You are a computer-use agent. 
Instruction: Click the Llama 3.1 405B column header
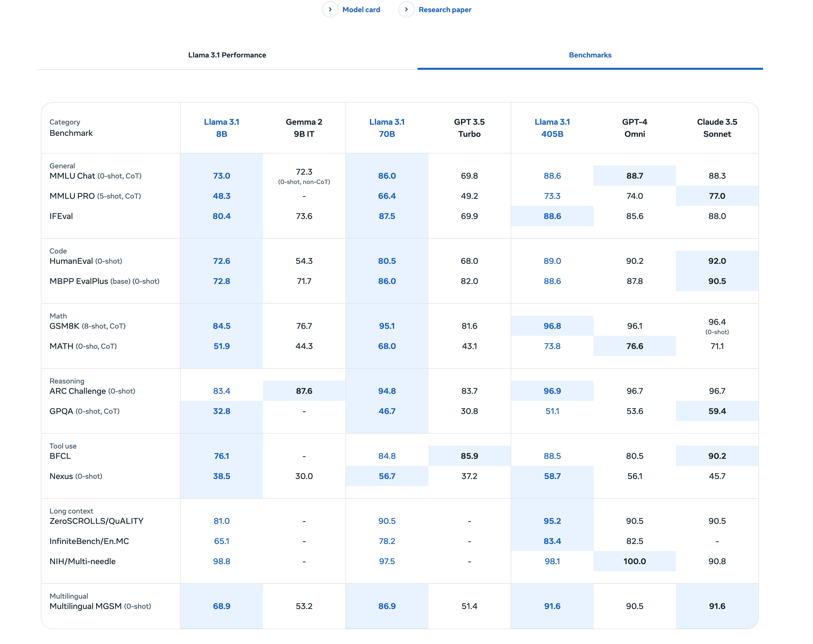click(x=552, y=128)
